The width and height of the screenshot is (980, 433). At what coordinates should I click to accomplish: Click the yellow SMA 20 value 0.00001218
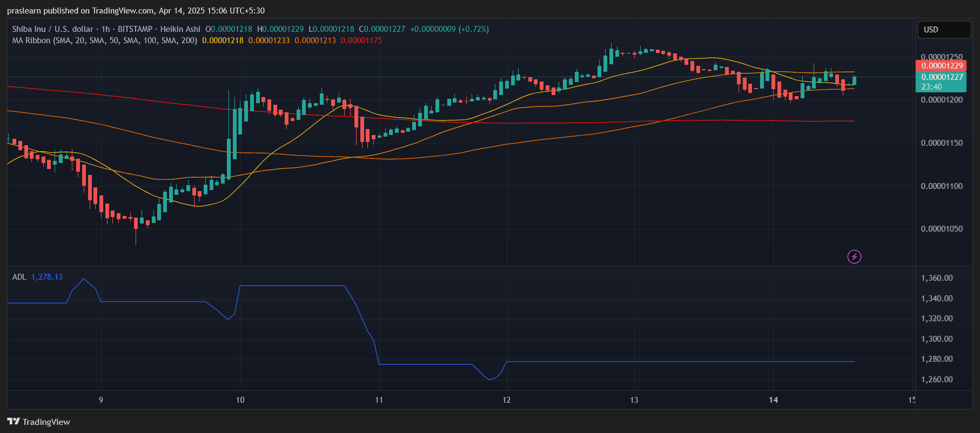[223, 40]
